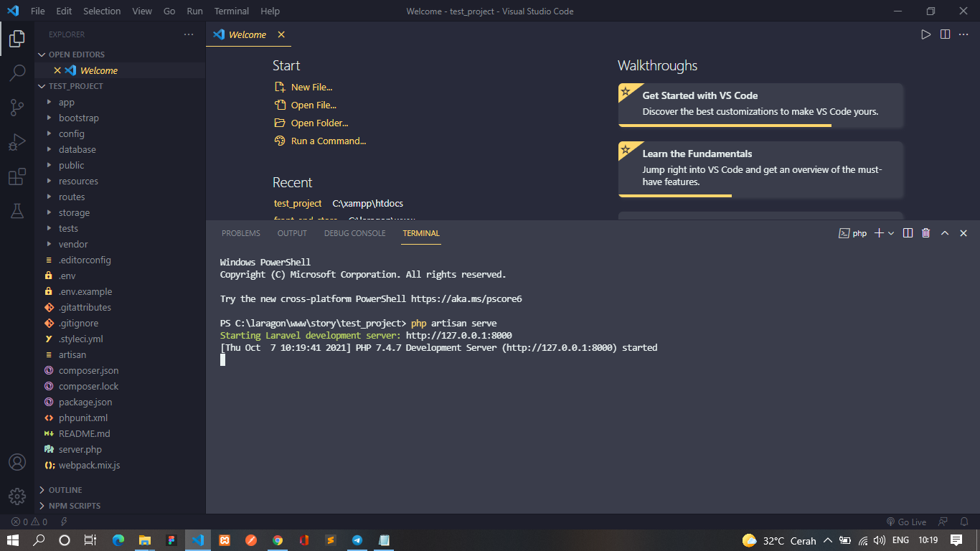Open the terminal launch profile dropdown
The height and width of the screenshot is (551, 980).
(x=891, y=233)
